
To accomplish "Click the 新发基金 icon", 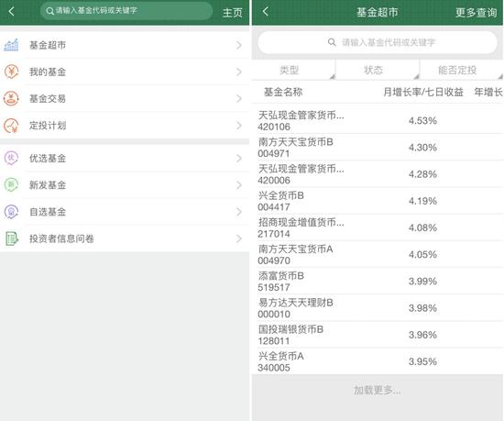I will click(11, 184).
